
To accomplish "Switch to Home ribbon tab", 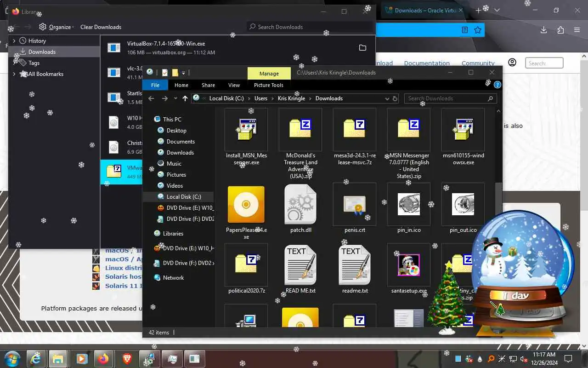I will [181, 85].
